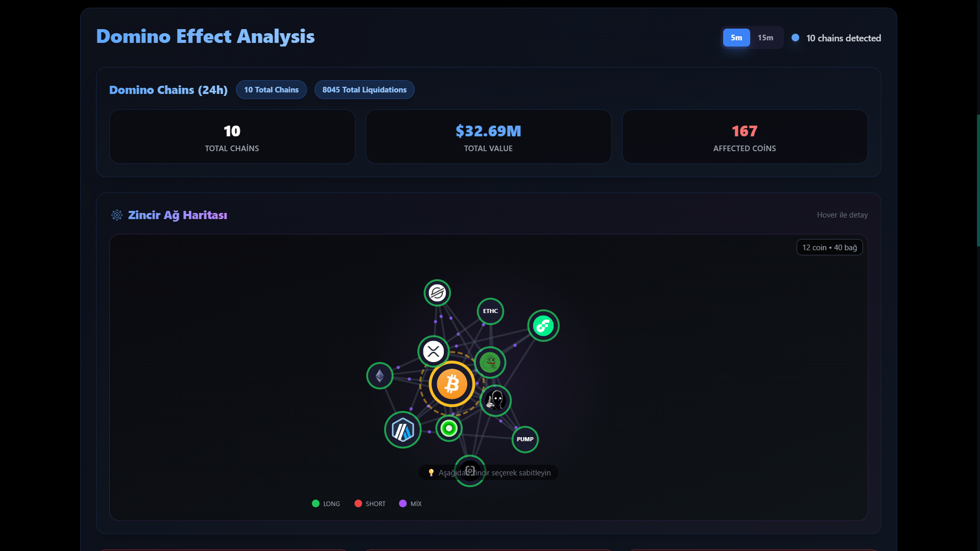
Task: Select the 5m timeframe toggle
Action: tap(736, 38)
